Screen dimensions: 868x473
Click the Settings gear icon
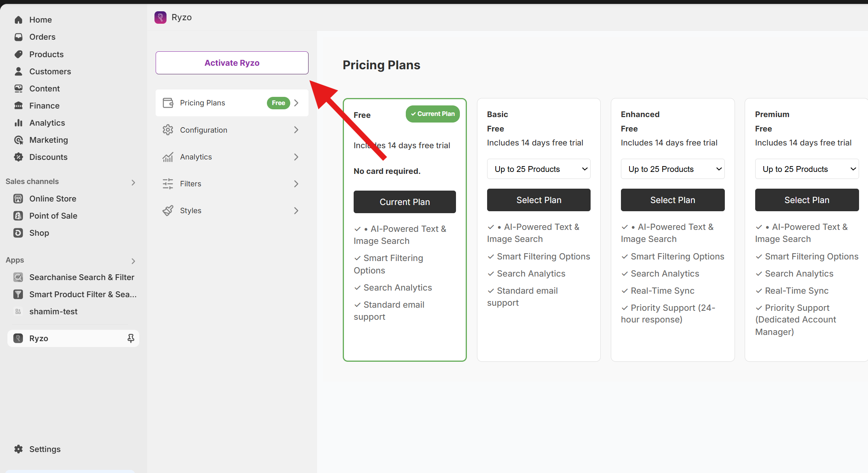(18, 449)
